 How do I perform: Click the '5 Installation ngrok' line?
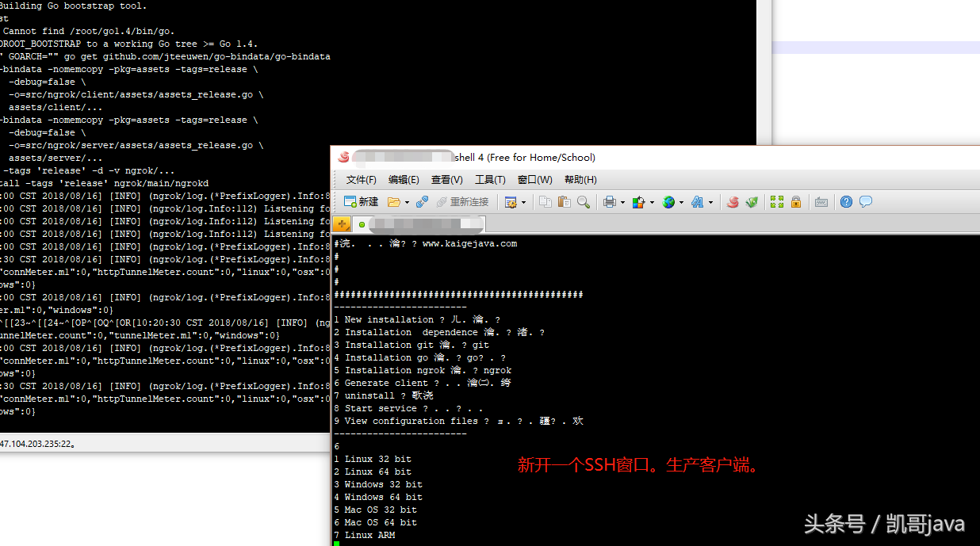tap(423, 371)
